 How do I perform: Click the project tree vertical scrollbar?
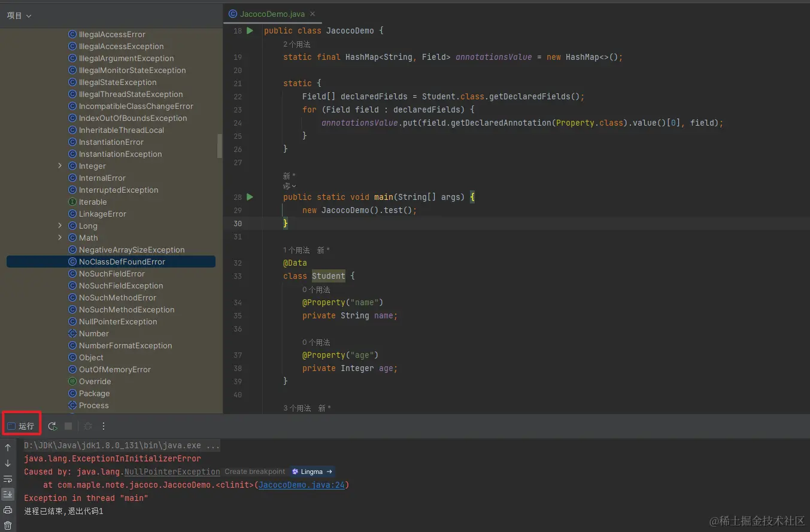click(219, 145)
